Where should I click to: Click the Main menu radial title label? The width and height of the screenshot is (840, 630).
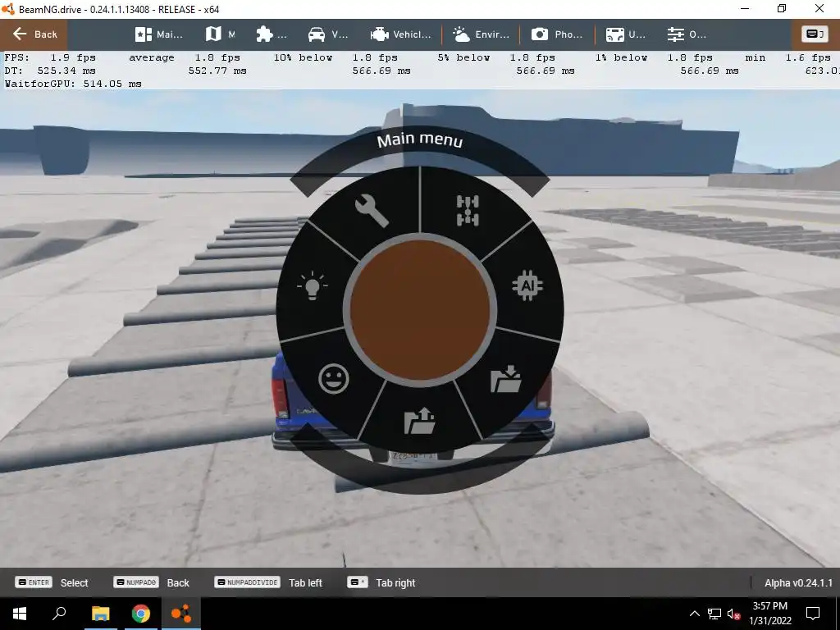click(x=420, y=139)
